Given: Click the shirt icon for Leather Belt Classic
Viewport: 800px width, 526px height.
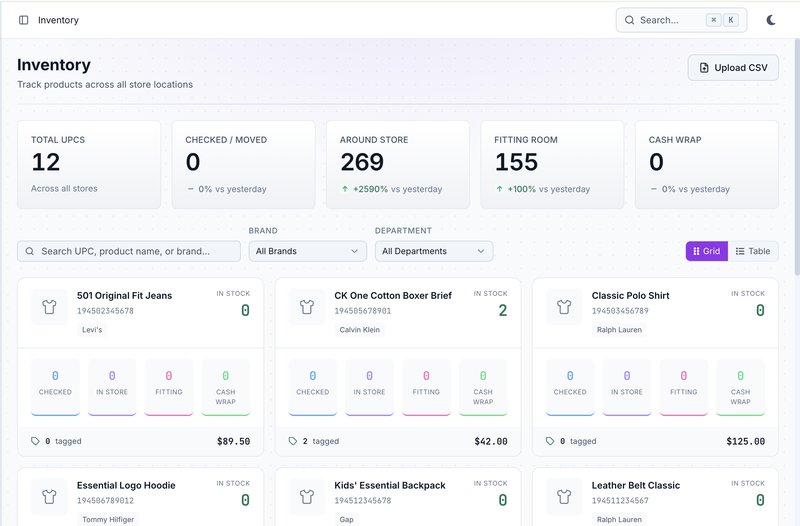Looking at the screenshot, I should 563,496.
